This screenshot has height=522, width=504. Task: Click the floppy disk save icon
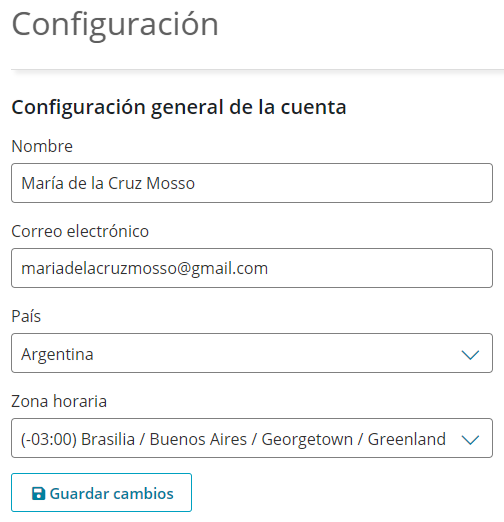[38, 494]
